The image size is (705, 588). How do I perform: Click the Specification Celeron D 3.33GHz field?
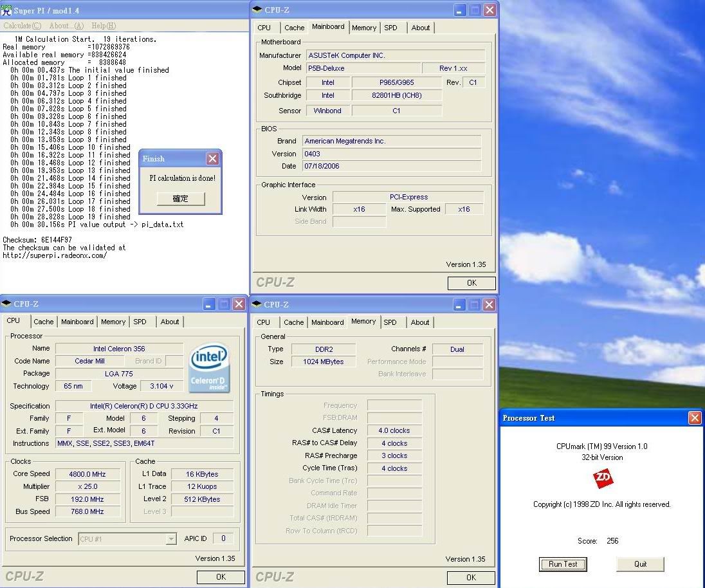(144, 406)
